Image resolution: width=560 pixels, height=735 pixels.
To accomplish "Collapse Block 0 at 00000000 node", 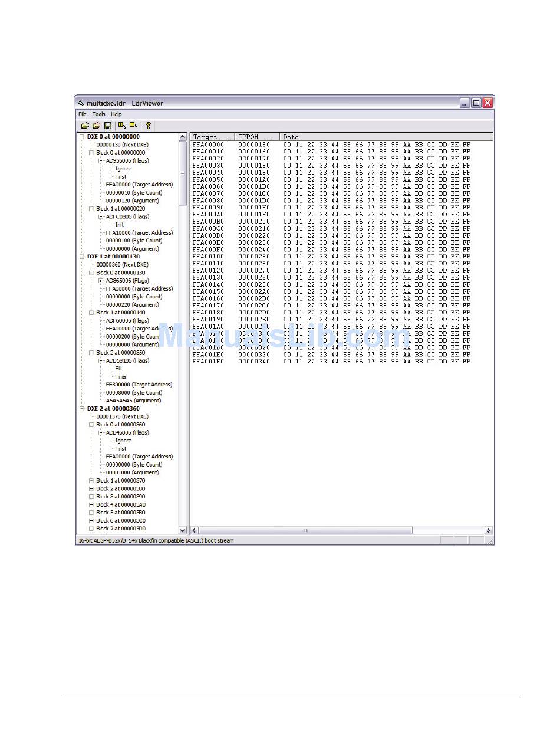I will (x=91, y=153).
